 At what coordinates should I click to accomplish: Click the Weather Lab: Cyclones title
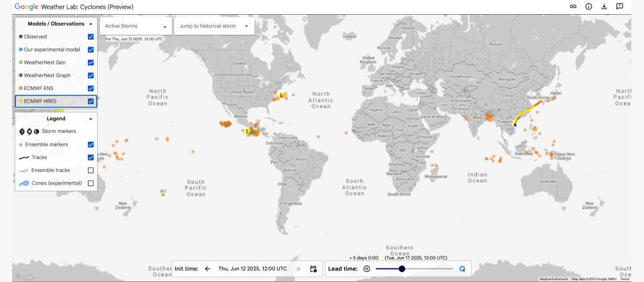point(87,7)
